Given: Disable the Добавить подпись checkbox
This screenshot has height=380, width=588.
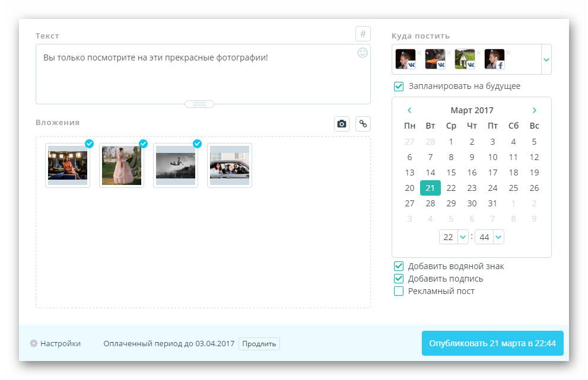Looking at the screenshot, I should pyautogui.click(x=399, y=279).
